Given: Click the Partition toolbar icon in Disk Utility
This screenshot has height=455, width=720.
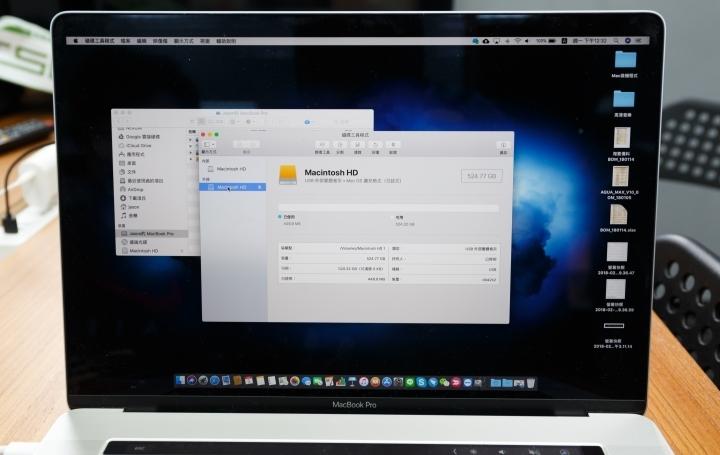Looking at the screenshot, I should [340, 145].
